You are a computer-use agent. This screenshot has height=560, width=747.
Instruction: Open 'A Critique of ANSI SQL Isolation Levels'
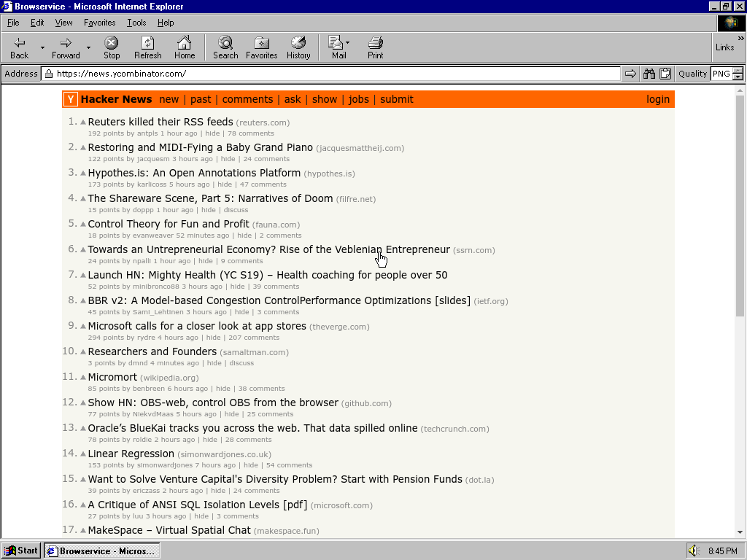pyautogui.click(x=198, y=505)
